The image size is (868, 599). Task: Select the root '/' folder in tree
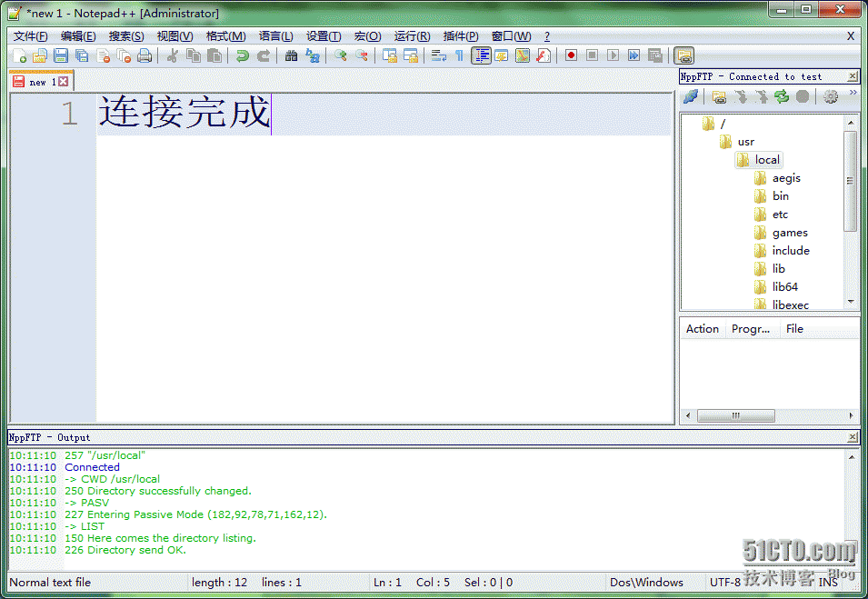tap(723, 124)
